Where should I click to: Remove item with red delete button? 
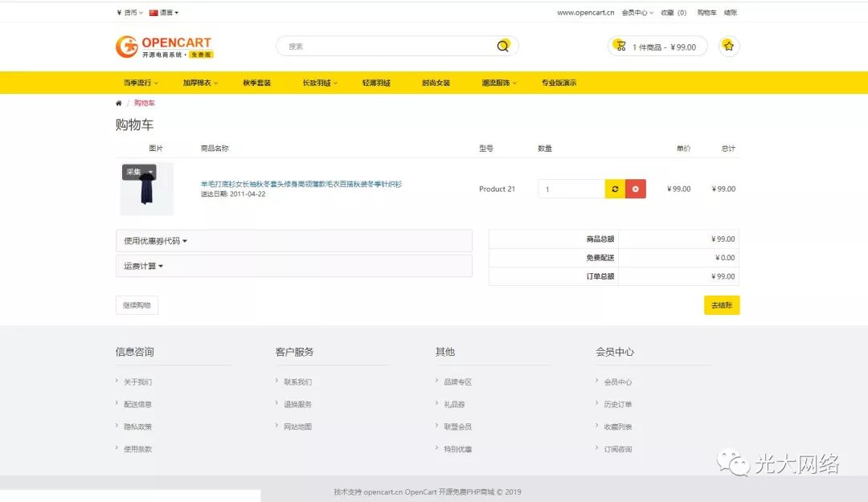(636, 190)
